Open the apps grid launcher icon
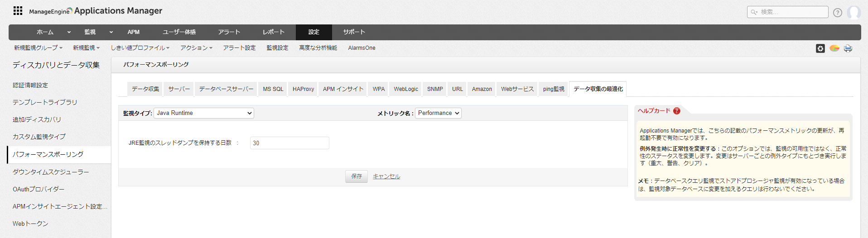 [x=18, y=11]
